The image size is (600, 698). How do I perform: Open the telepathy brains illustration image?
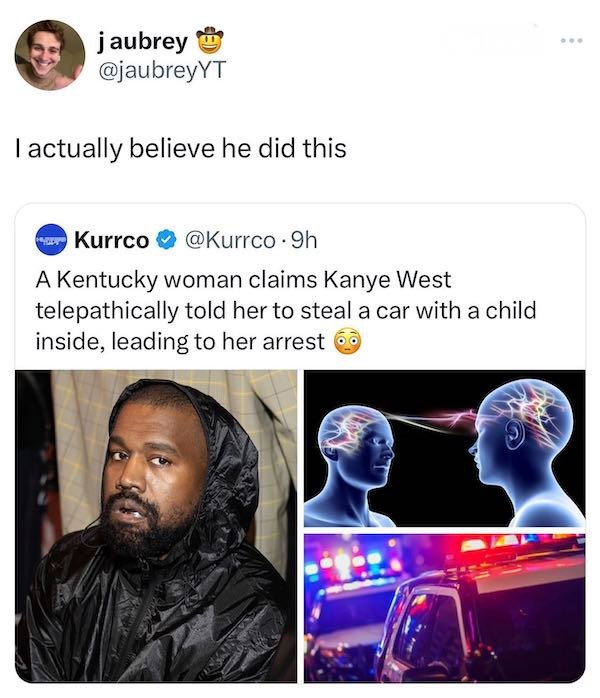click(x=444, y=448)
